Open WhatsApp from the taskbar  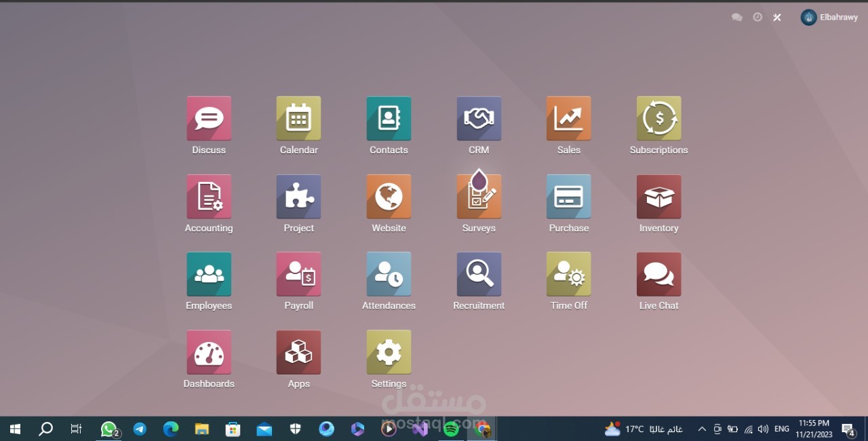[x=109, y=429]
